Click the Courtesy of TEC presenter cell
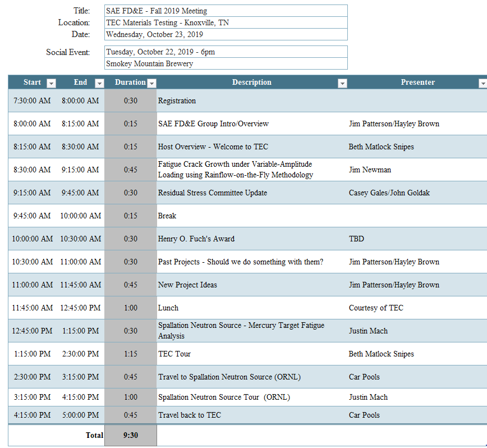The width and height of the screenshot is (487, 448). [415, 308]
